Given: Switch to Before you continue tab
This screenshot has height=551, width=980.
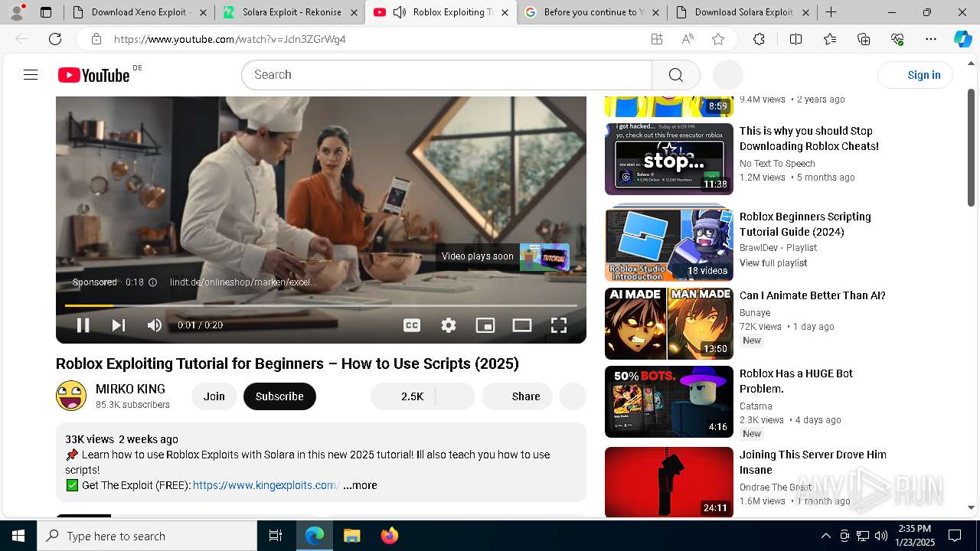Looking at the screenshot, I should (x=591, y=12).
